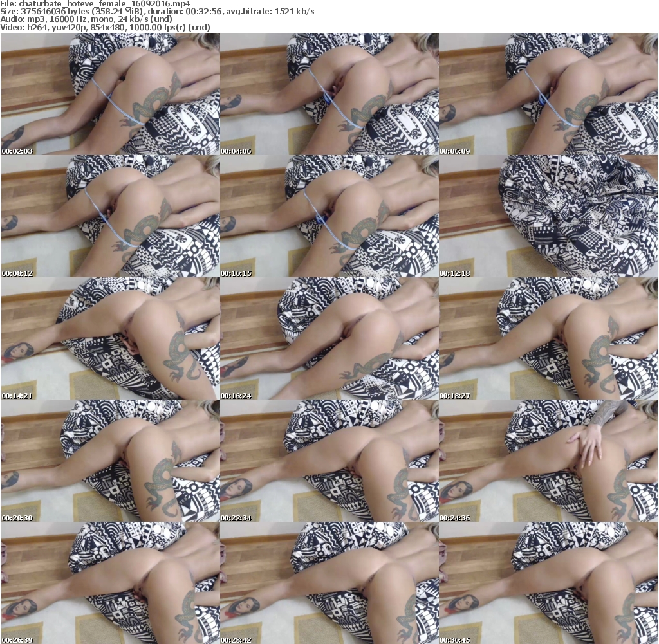
Task: Click the 'File:' name line in header
Action: pyautogui.click(x=95, y=4)
